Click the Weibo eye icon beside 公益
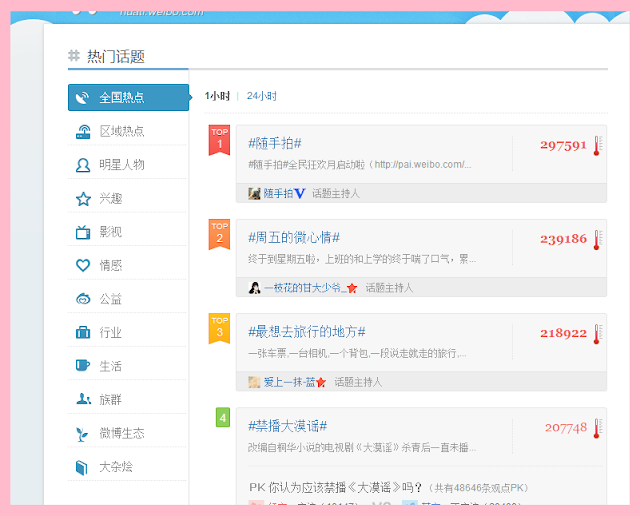Image resolution: width=640 pixels, height=516 pixels. (83, 299)
